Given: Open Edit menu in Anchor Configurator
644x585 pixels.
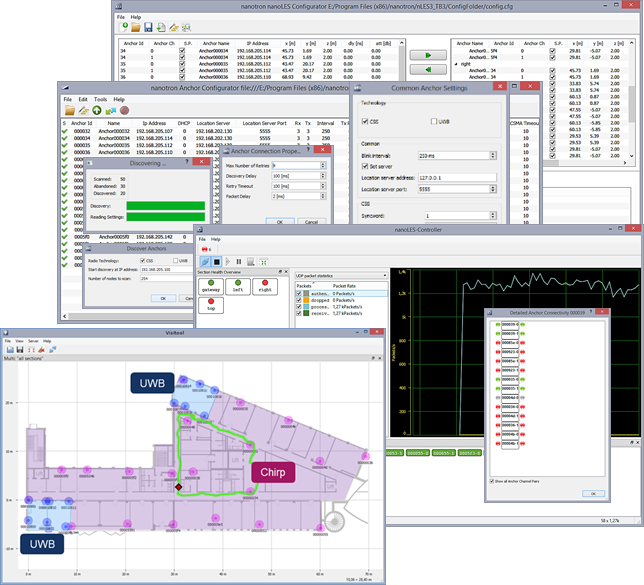Looking at the screenshot, I should (x=83, y=99).
